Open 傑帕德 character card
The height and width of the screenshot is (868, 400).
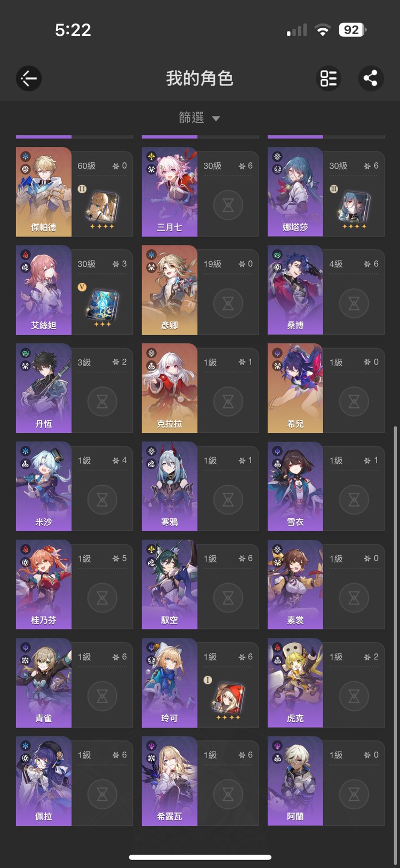(75, 192)
